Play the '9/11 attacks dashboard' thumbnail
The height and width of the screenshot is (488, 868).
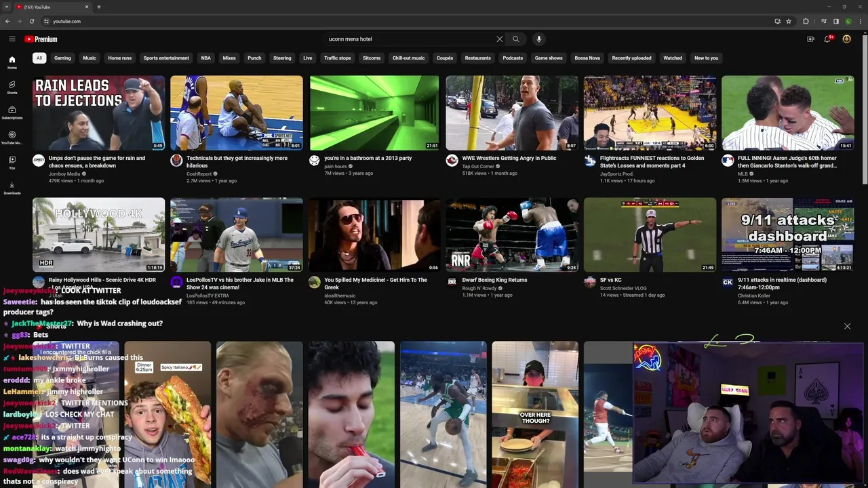pyautogui.click(x=787, y=235)
